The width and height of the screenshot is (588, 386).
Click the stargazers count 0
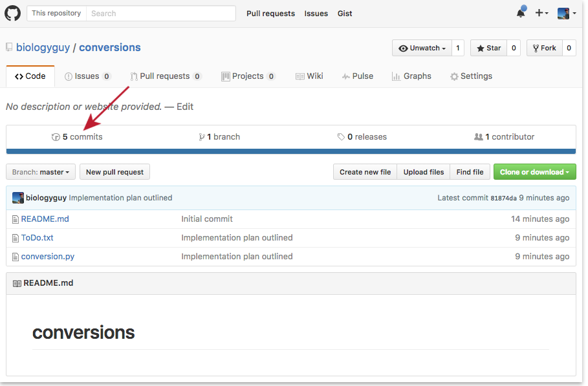tap(514, 48)
